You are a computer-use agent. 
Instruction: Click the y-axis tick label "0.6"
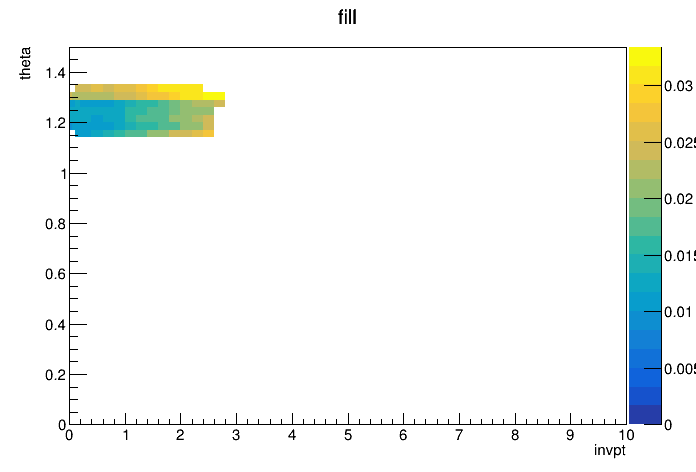tap(53, 274)
